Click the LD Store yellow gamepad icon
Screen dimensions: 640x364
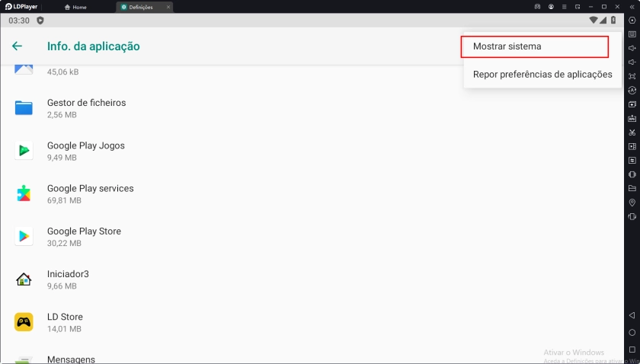tap(24, 322)
